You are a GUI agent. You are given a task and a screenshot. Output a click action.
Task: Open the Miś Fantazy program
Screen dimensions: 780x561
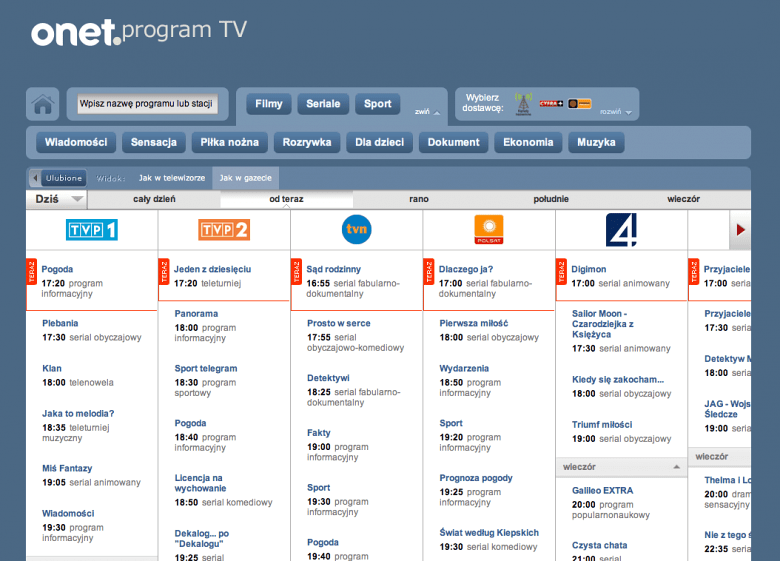(67, 468)
